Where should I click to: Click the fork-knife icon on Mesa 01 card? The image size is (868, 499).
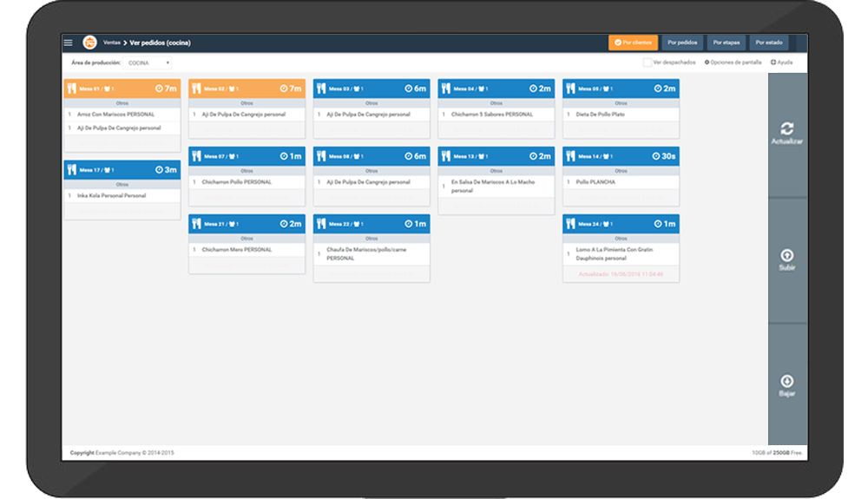[x=71, y=89]
